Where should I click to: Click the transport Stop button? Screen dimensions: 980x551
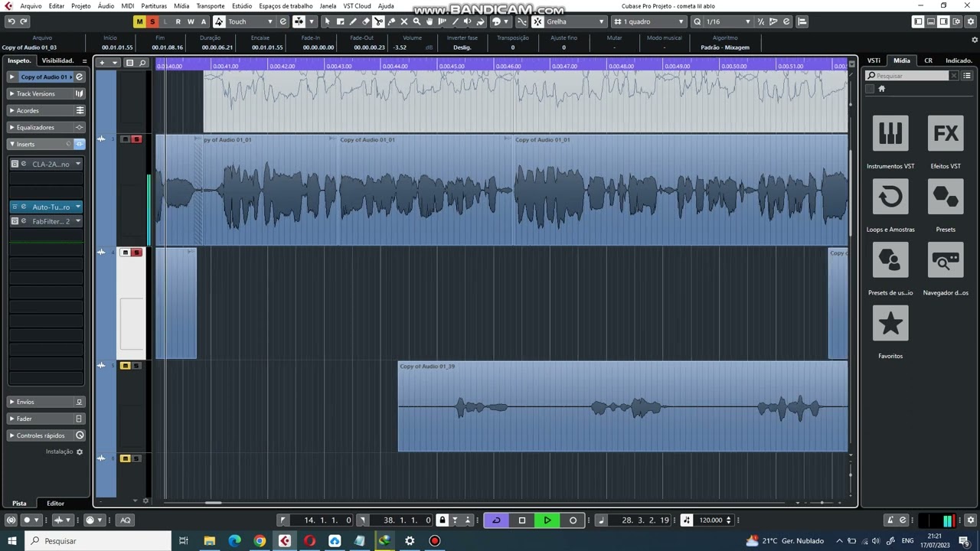tap(522, 520)
